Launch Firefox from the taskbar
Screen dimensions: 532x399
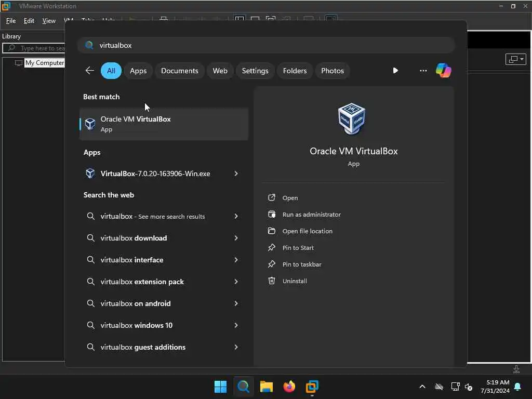pyautogui.click(x=289, y=387)
